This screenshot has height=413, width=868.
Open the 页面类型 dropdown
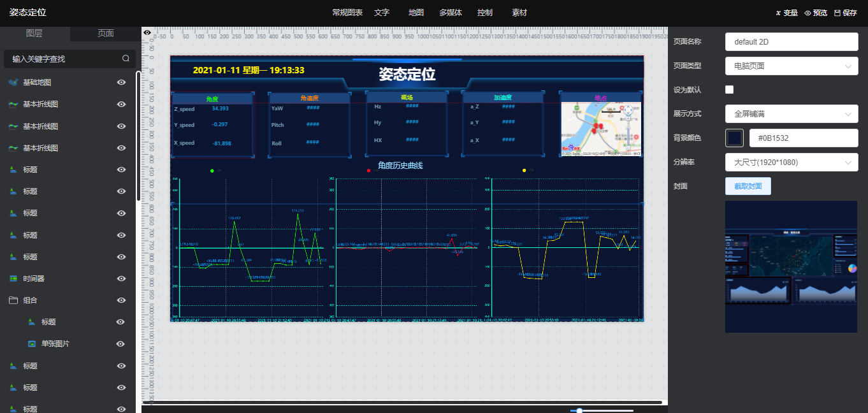[x=792, y=66]
